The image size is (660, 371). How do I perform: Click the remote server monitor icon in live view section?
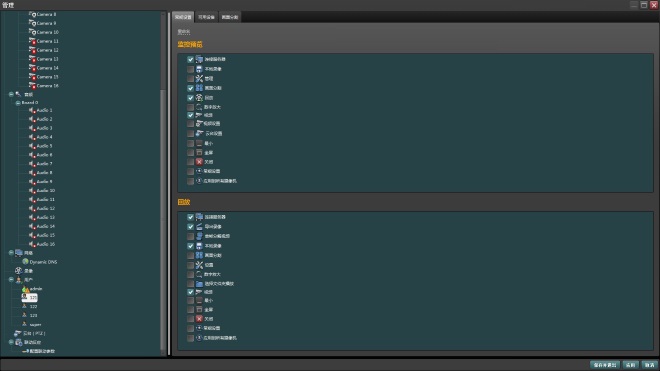click(x=199, y=59)
